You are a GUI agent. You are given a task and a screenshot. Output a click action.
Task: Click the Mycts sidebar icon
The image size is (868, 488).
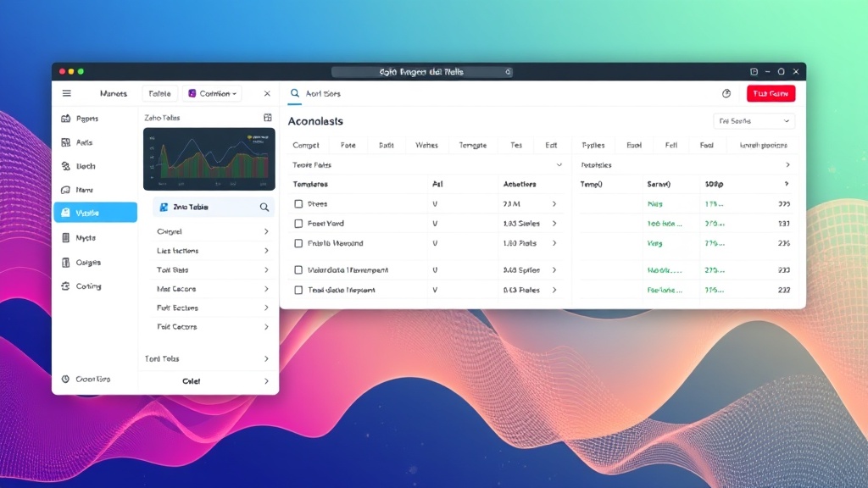coord(66,237)
